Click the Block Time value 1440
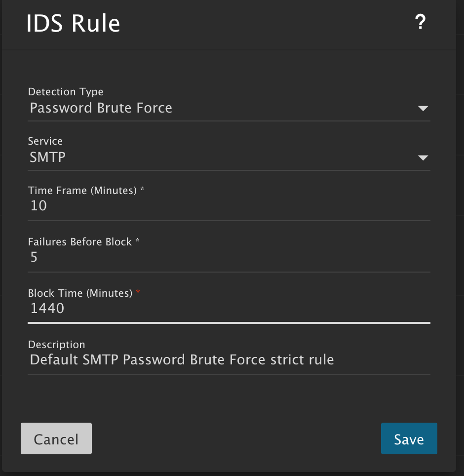Image resolution: width=464 pixels, height=476 pixels. coord(47,309)
